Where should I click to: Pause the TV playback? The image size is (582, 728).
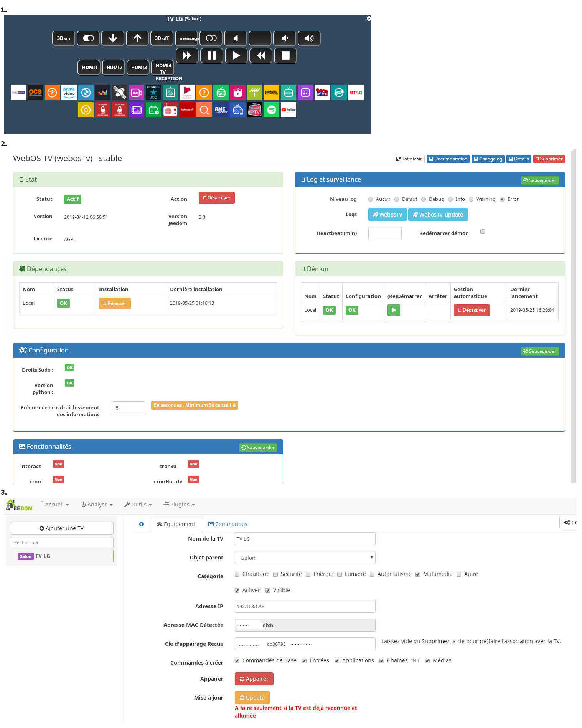pos(212,56)
